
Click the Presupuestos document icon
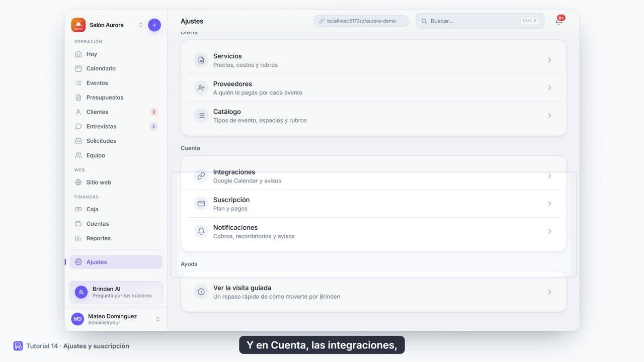tap(78, 98)
